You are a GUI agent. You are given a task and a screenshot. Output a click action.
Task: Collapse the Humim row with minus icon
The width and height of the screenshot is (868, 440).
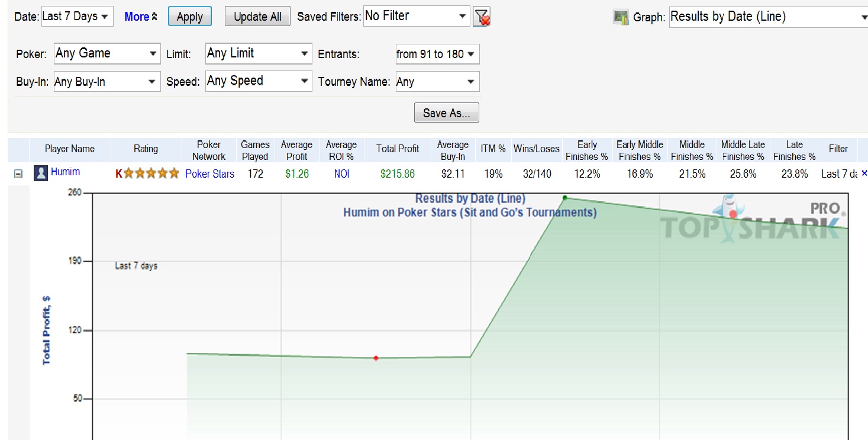18,174
